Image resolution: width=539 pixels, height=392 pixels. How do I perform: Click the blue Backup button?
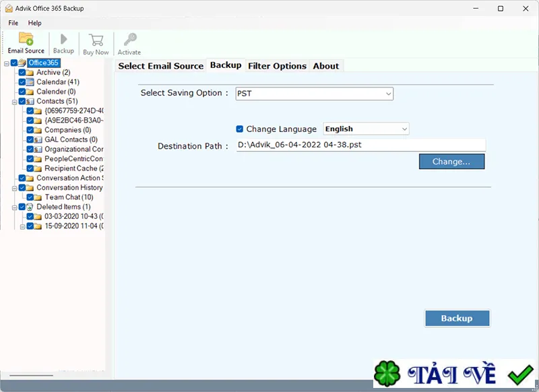pos(457,319)
